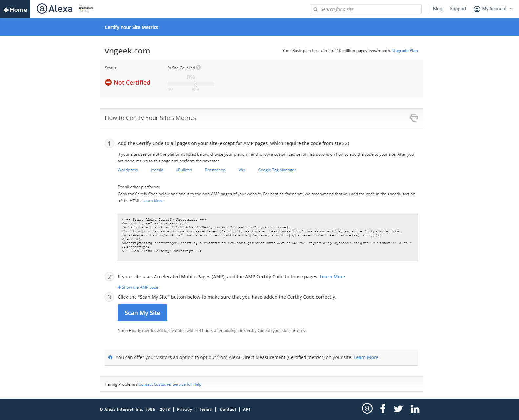The height and width of the screenshot is (420, 519).
Task: Focus the Search for a site field
Action: [365, 9]
